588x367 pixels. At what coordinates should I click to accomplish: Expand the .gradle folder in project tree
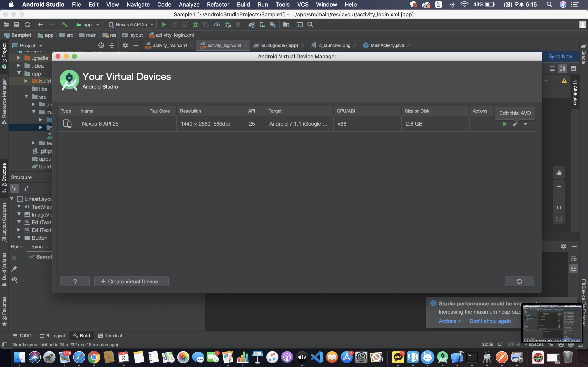tap(19, 58)
